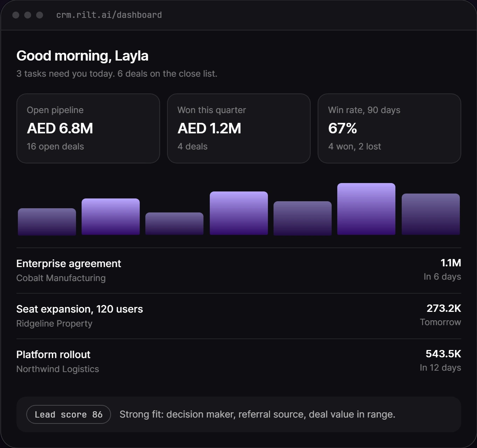Click the crm.rilt.ai/dashboard address text
The width and height of the screenshot is (477, 448).
[109, 15]
